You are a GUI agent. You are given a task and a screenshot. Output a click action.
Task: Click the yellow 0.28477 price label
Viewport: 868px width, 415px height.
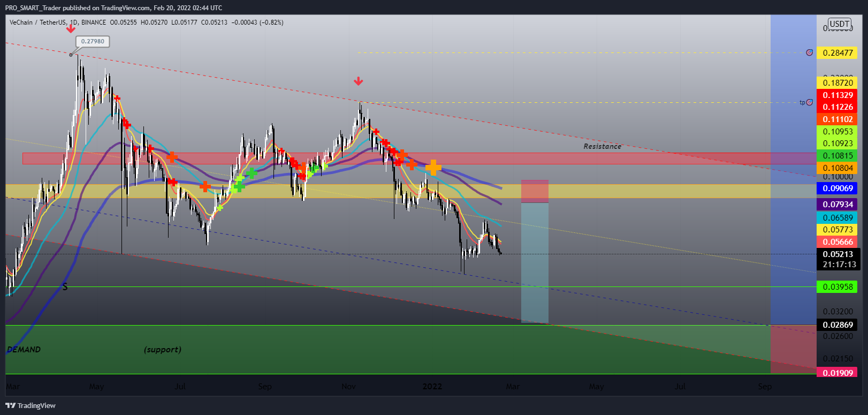point(837,52)
